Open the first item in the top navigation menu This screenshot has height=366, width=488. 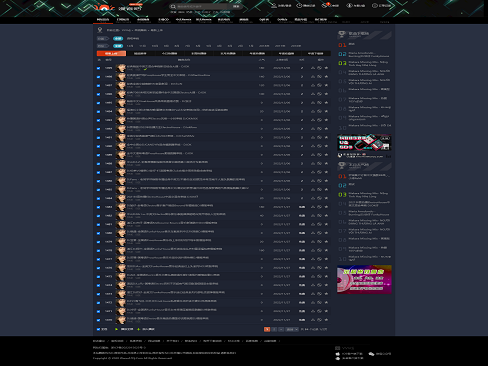(103, 20)
